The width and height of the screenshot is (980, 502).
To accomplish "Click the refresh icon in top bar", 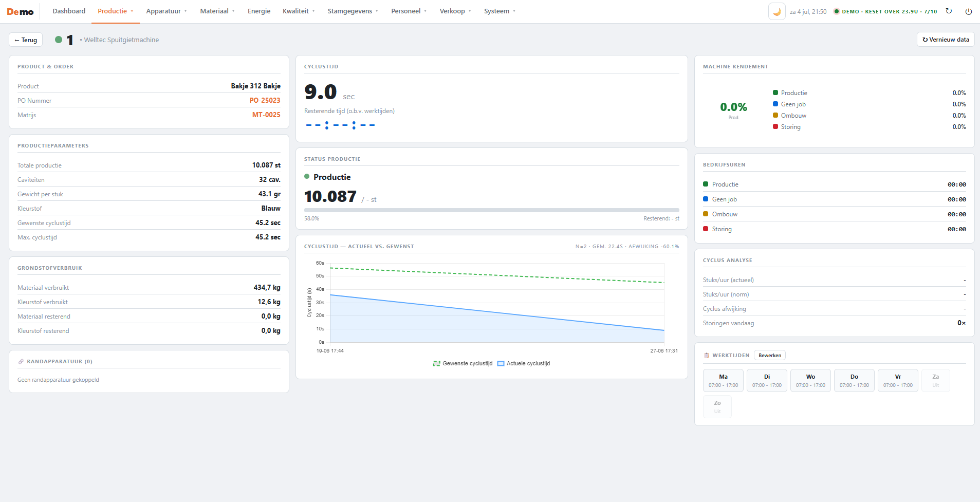I will (x=949, y=11).
